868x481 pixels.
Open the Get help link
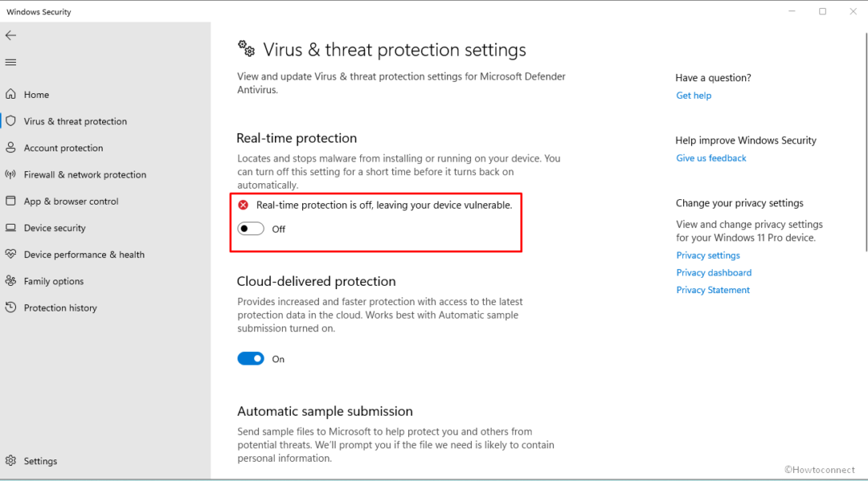[693, 95]
